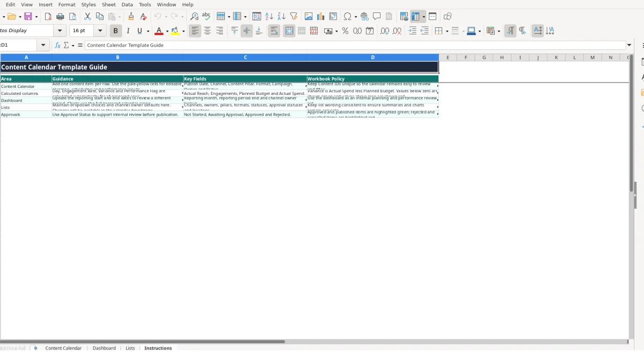Open conditional formatting dropdown arrow
The width and height of the screenshot is (644, 362).
pos(499,31)
